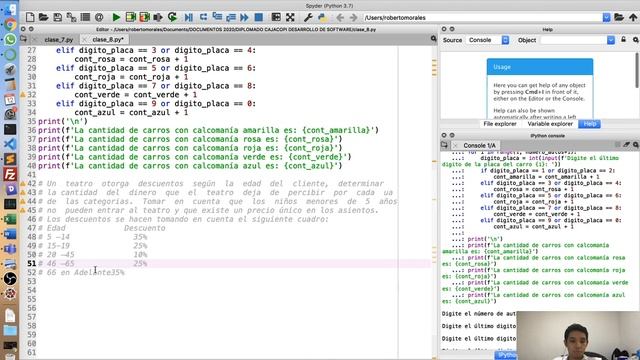Clear console variables eraser icon

627,145
